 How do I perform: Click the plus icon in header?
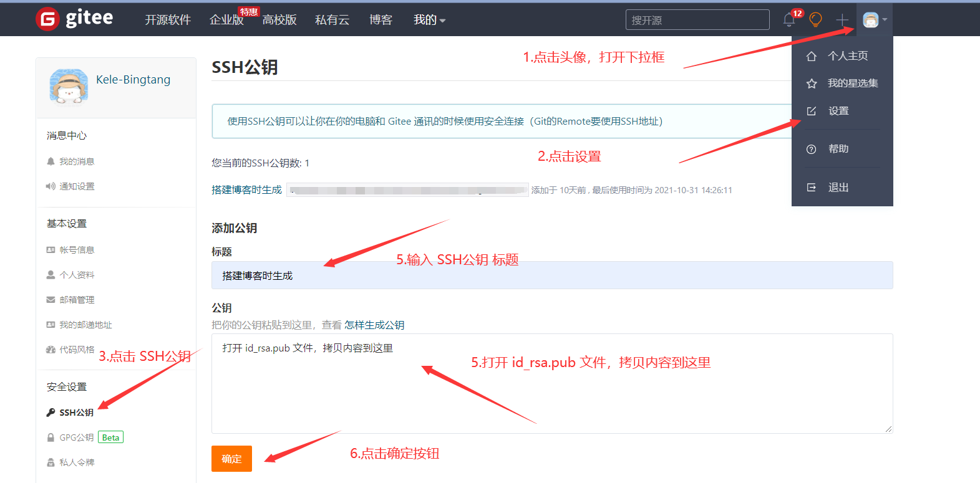pos(842,20)
